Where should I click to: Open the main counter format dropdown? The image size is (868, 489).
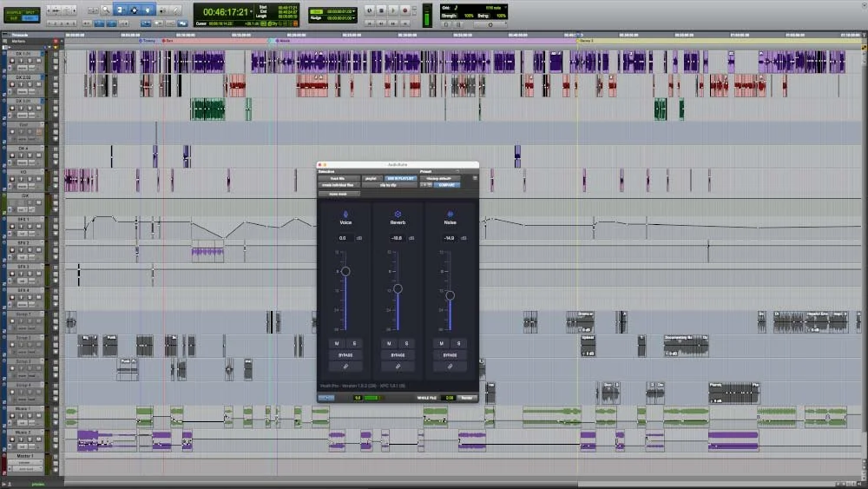[253, 11]
